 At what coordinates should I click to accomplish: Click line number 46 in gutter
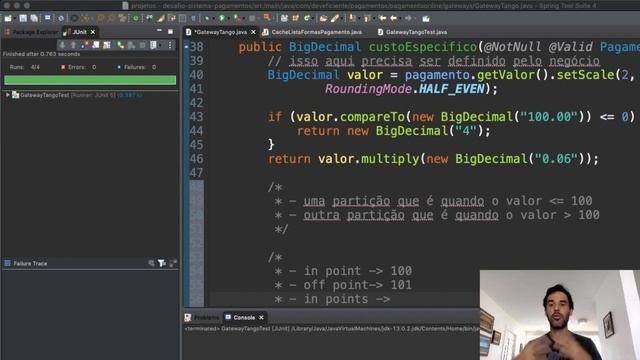196,159
